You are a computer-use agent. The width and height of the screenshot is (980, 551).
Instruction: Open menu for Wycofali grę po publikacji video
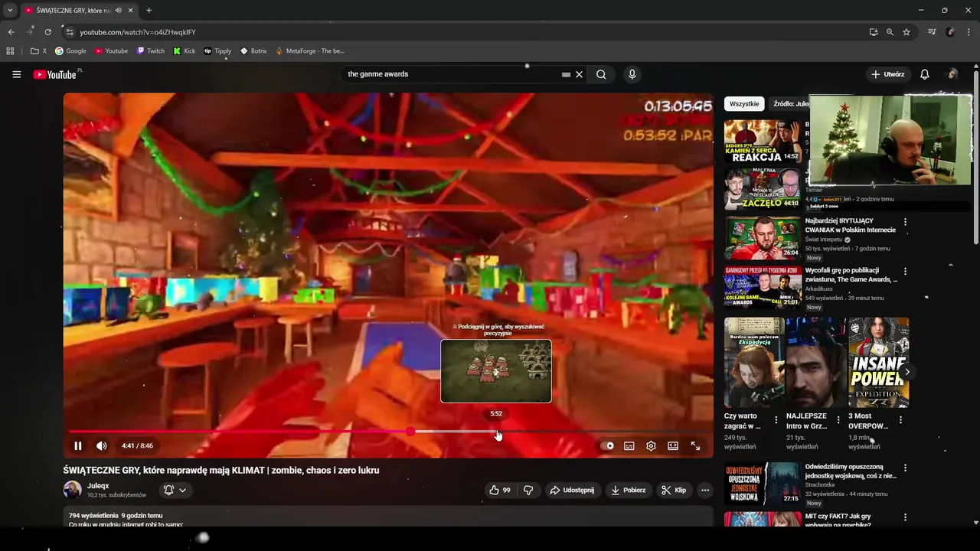905,271
